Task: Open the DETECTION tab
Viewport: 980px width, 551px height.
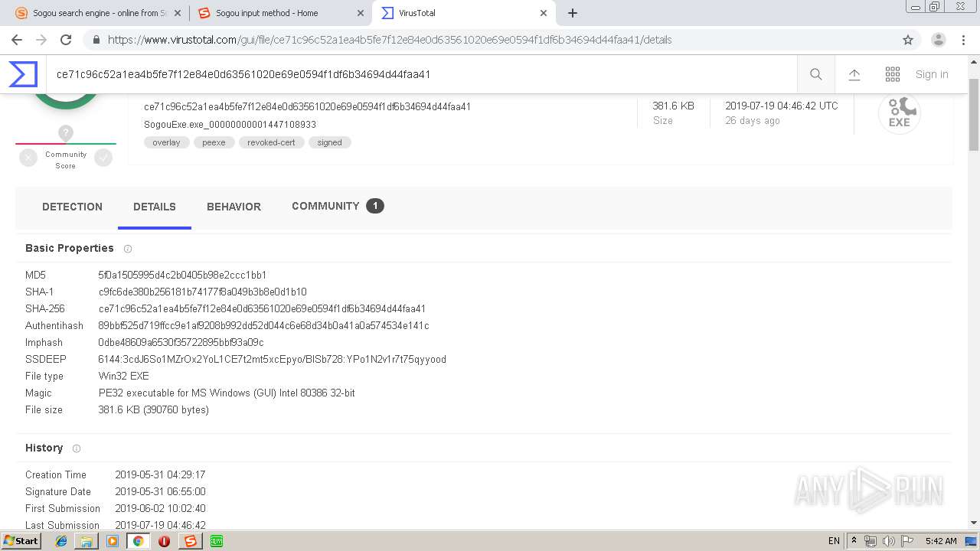Action: [72, 207]
